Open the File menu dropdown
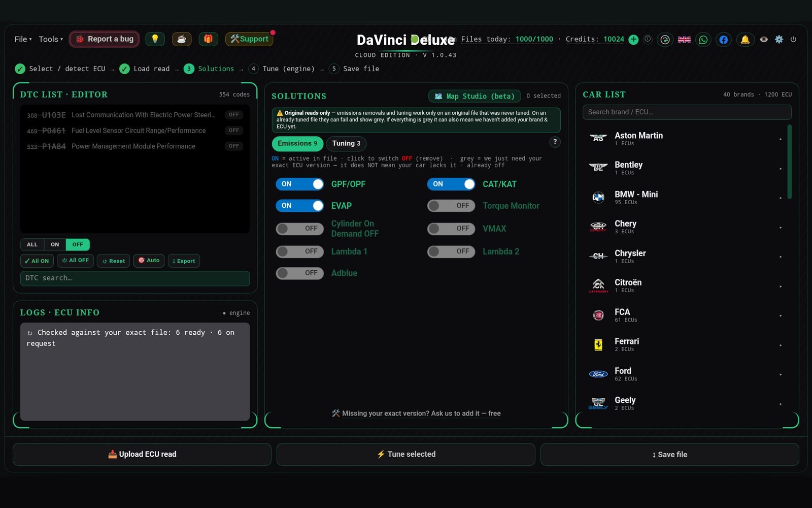812x508 pixels. pyautogui.click(x=23, y=39)
